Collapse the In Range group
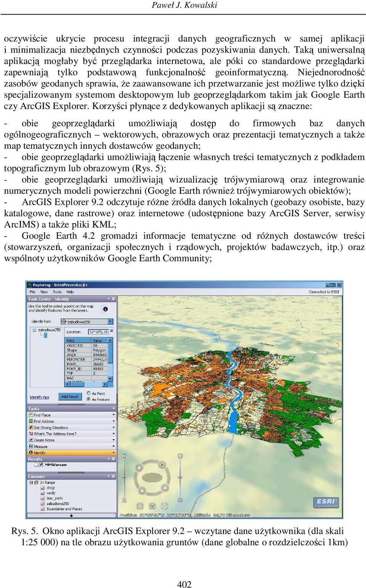366x588 pixels. click(x=31, y=482)
